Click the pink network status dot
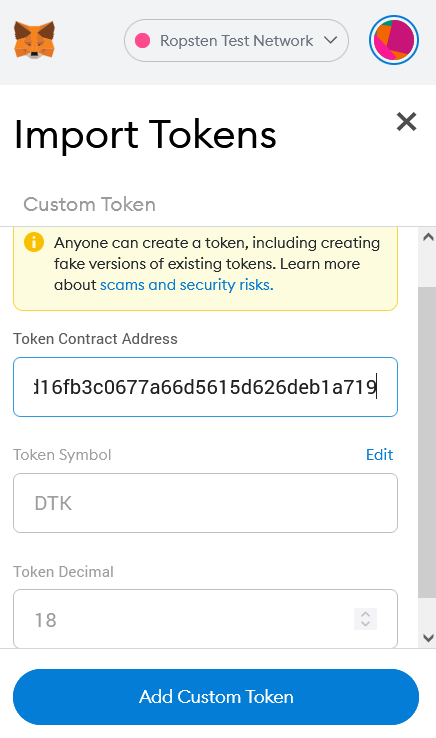Image resolution: width=436 pixels, height=738 pixels. pos(142,41)
